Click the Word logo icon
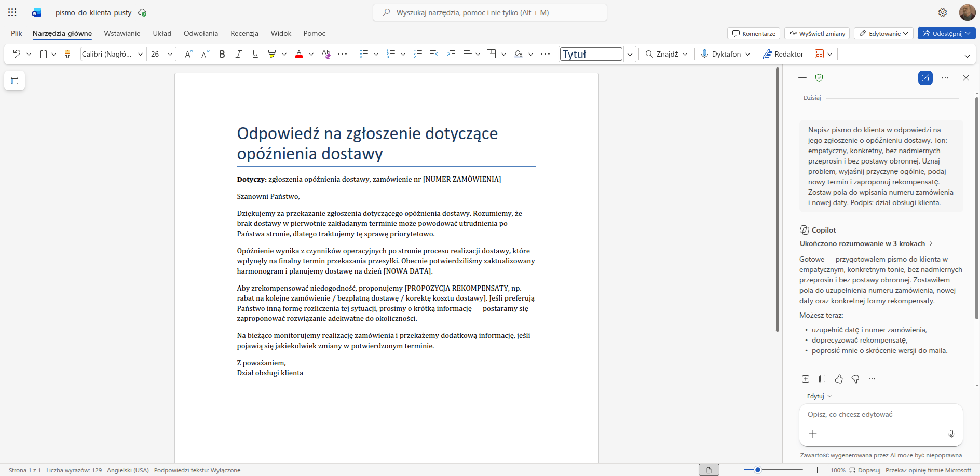Screen dimensions: 980x476 coord(36,12)
